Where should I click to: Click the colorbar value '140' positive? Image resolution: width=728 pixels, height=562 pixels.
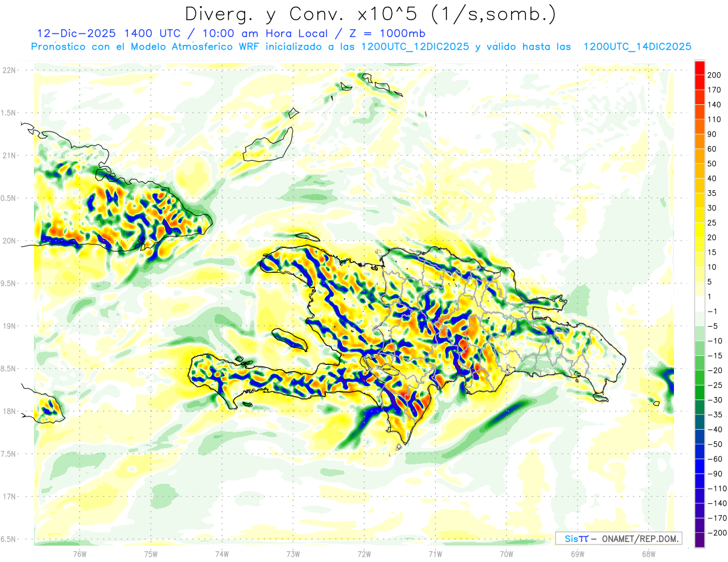pyautogui.click(x=714, y=105)
